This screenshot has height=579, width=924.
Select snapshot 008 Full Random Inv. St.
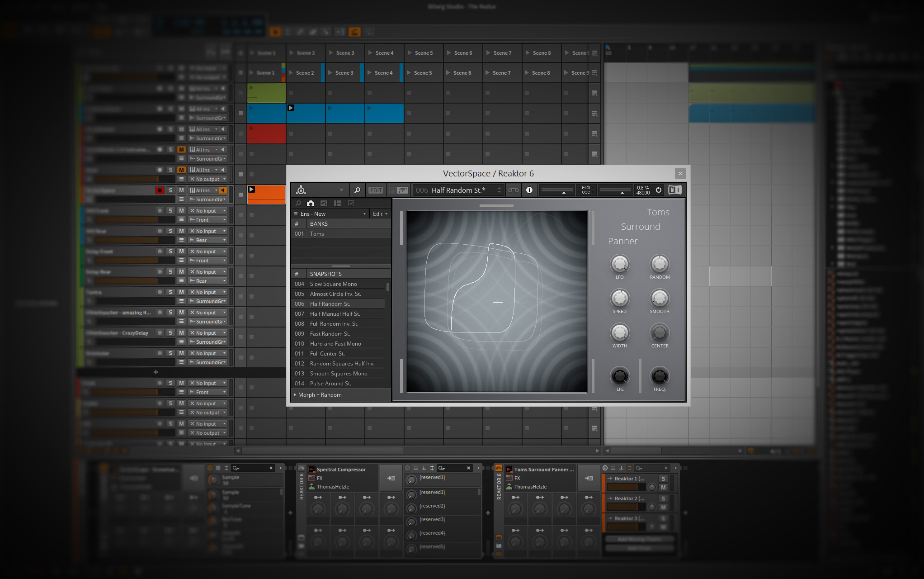tap(339, 324)
